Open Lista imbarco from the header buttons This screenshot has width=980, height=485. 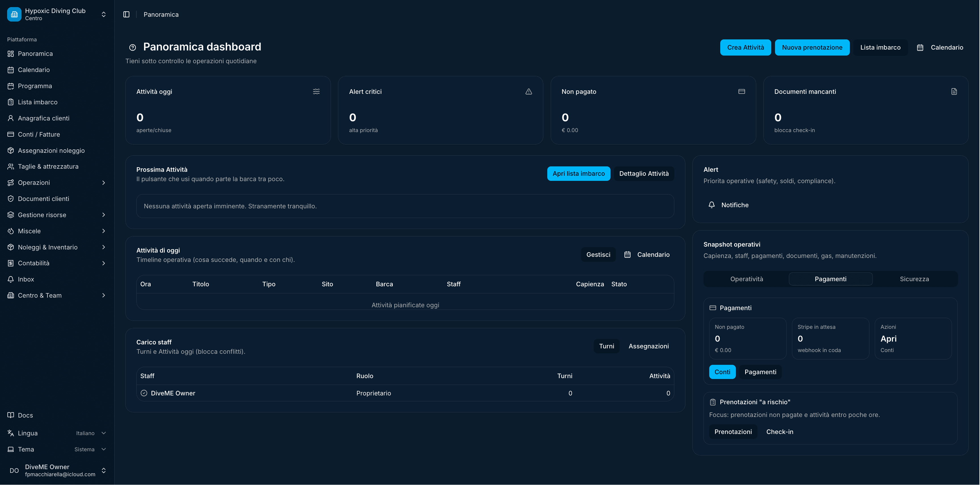pyautogui.click(x=880, y=48)
